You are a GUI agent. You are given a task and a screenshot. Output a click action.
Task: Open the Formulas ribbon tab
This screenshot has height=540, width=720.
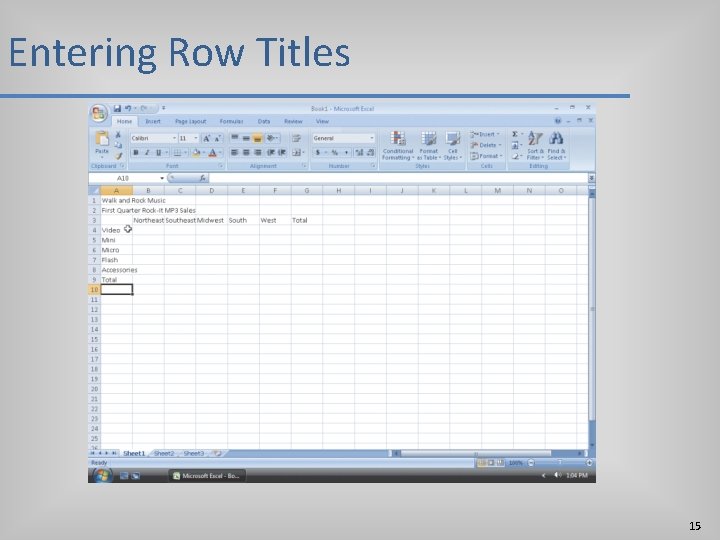click(x=231, y=121)
